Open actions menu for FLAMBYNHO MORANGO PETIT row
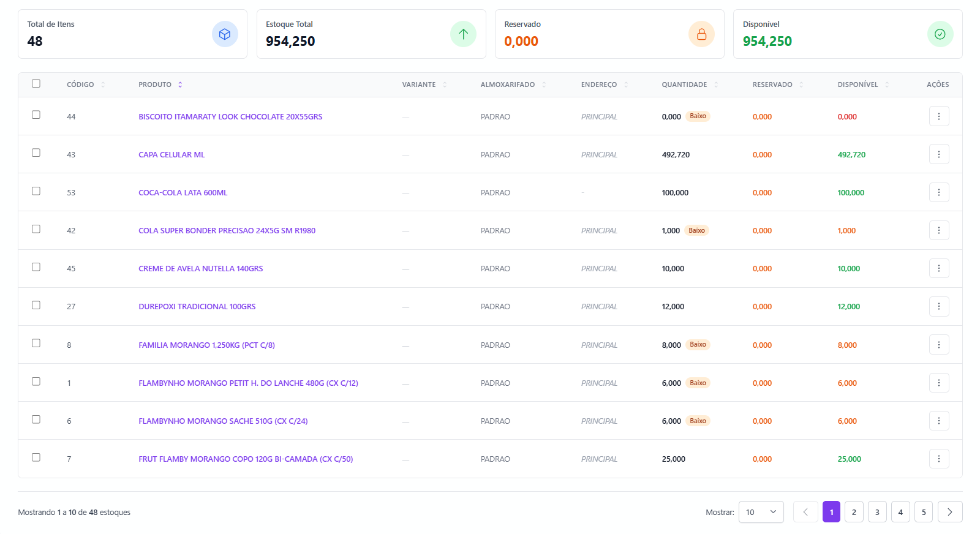Image resolution: width=980 pixels, height=534 pixels. [939, 383]
